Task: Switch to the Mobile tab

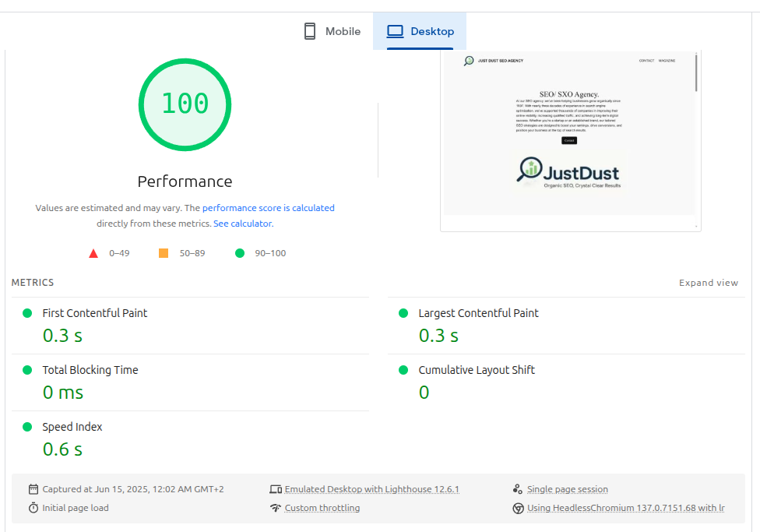Action: (x=332, y=31)
